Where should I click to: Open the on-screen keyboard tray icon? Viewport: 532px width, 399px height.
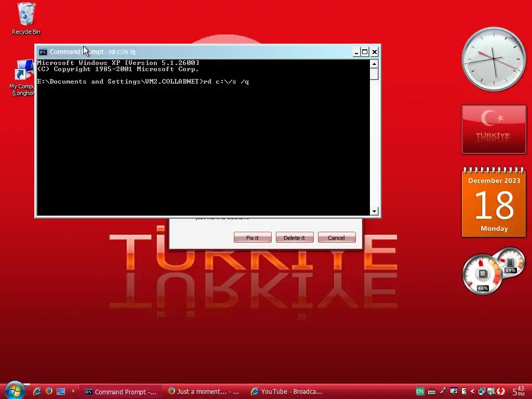pyautogui.click(x=432, y=392)
